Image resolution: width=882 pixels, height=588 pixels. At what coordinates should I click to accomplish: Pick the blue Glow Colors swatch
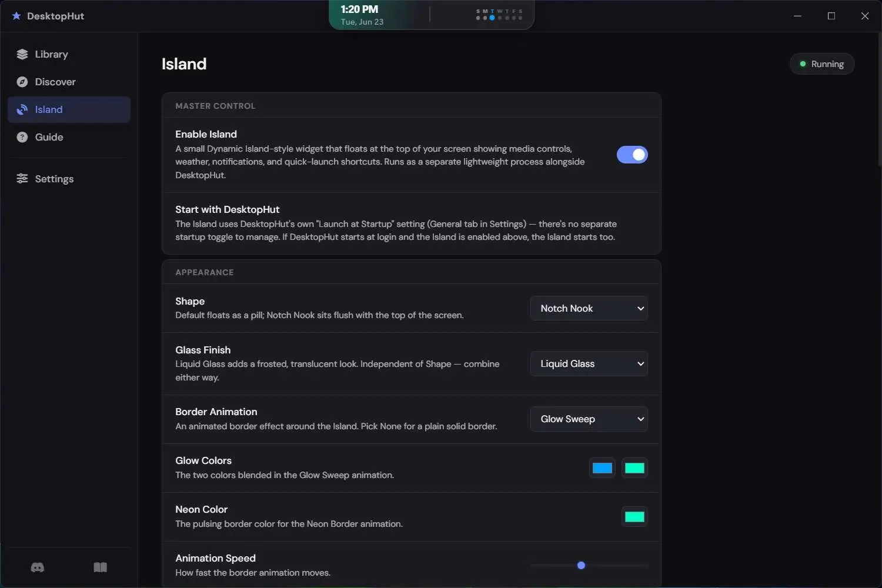pyautogui.click(x=602, y=468)
